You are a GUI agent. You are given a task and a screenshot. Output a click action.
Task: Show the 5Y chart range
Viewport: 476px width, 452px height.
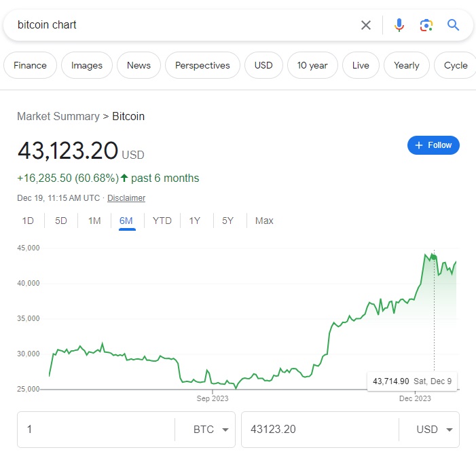(227, 221)
